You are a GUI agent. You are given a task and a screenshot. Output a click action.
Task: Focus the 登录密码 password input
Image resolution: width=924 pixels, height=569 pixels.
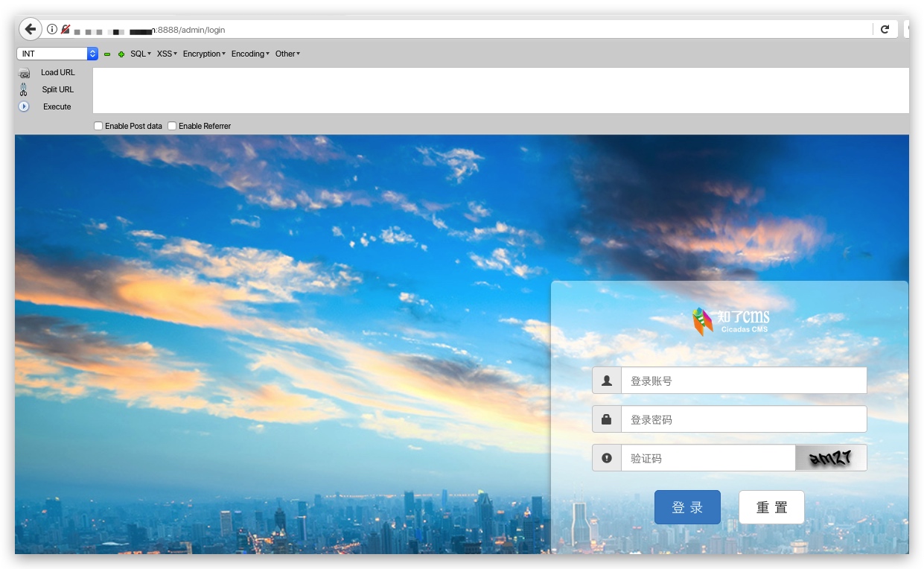coord(744,419)
